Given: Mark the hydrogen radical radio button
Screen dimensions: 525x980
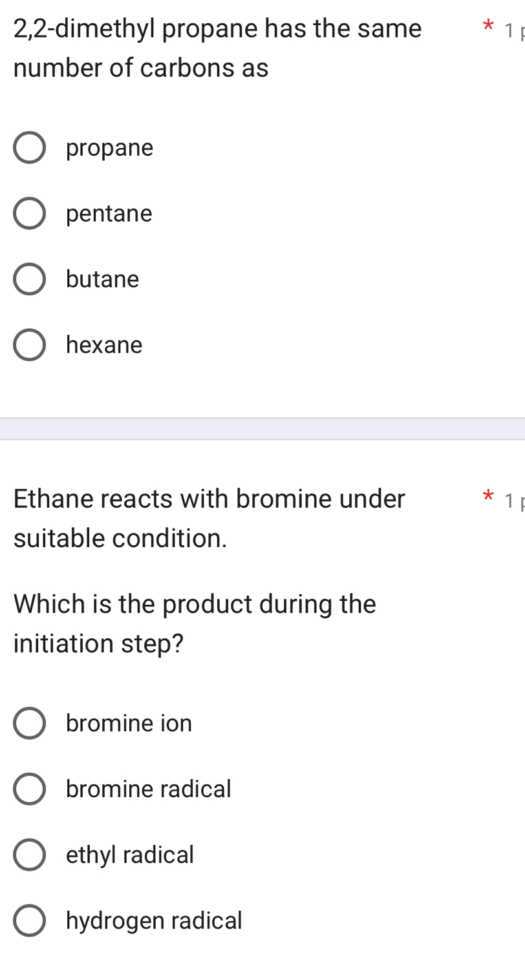Looking at the screenshot, I should coord(30,921).
